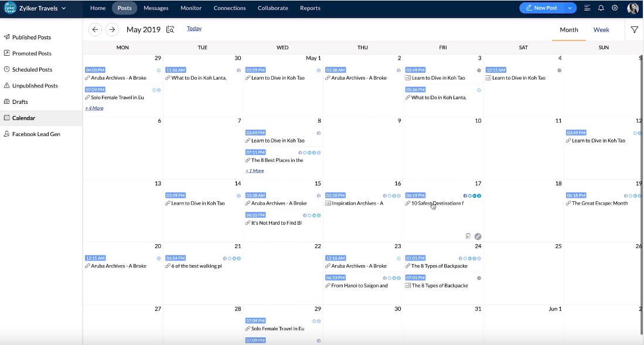Open the filter icon at top right
The image size is (644, 345).
point(634,28)
